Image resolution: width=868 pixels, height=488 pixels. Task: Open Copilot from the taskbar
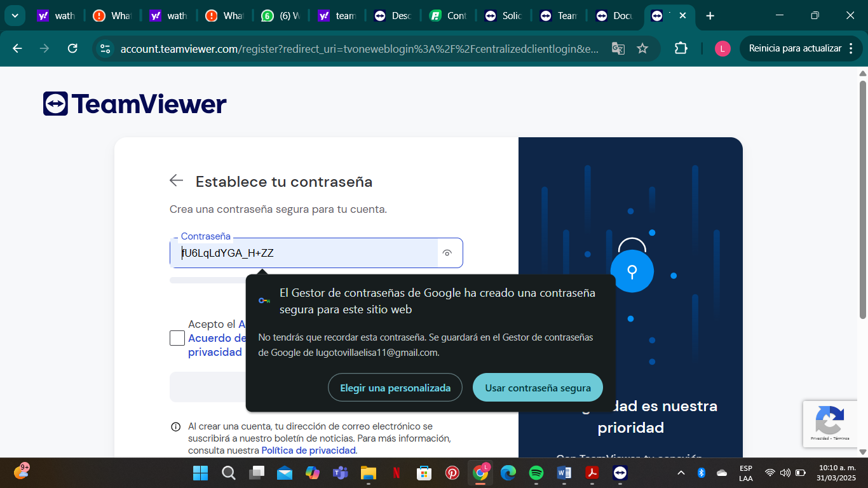pyautogui.click(x=313, y=473)
